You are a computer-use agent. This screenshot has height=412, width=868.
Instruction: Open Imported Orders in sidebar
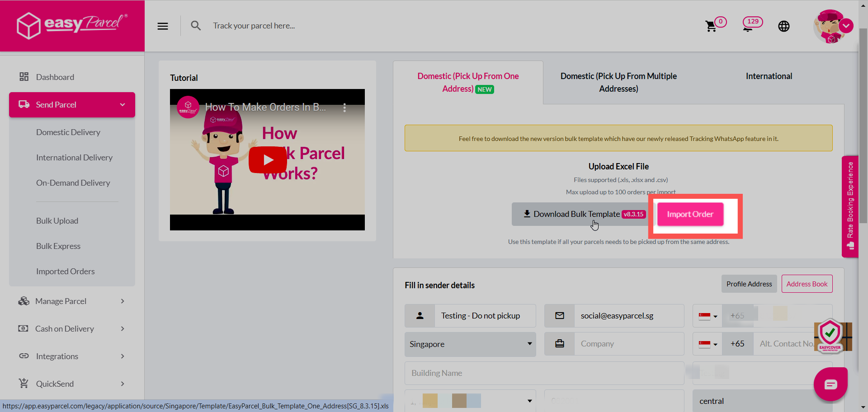pyautogui.click(x=66, y=271)
